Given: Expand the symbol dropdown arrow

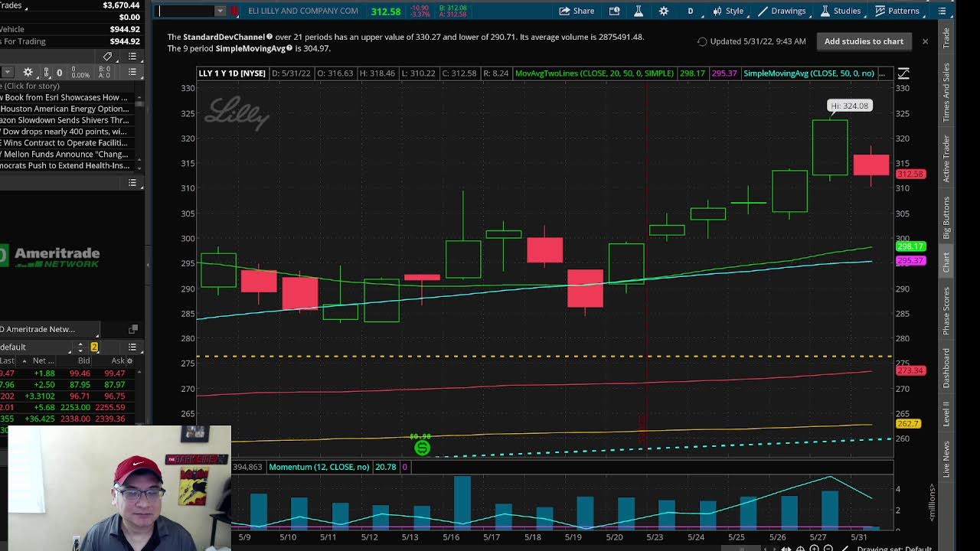Looking at the screenshot, I should (220, 11).
